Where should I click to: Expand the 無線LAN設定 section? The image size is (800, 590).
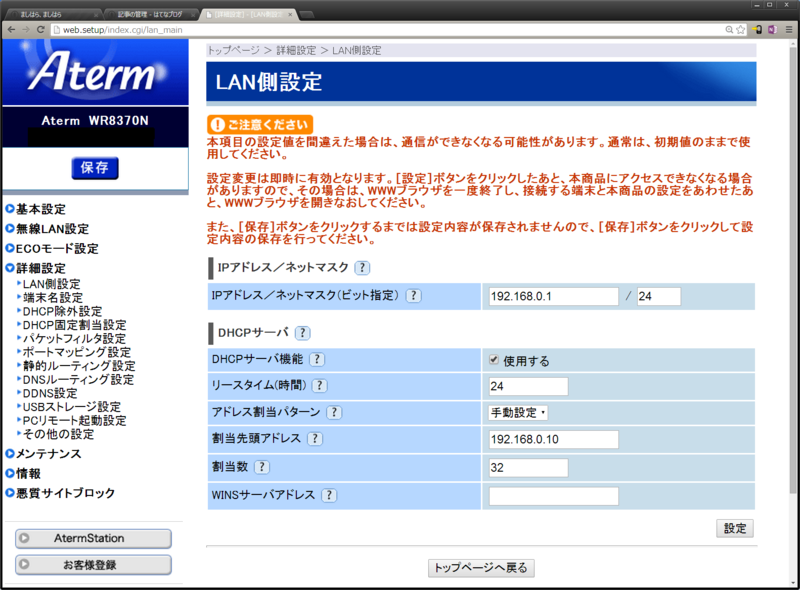tap(51, 226)
